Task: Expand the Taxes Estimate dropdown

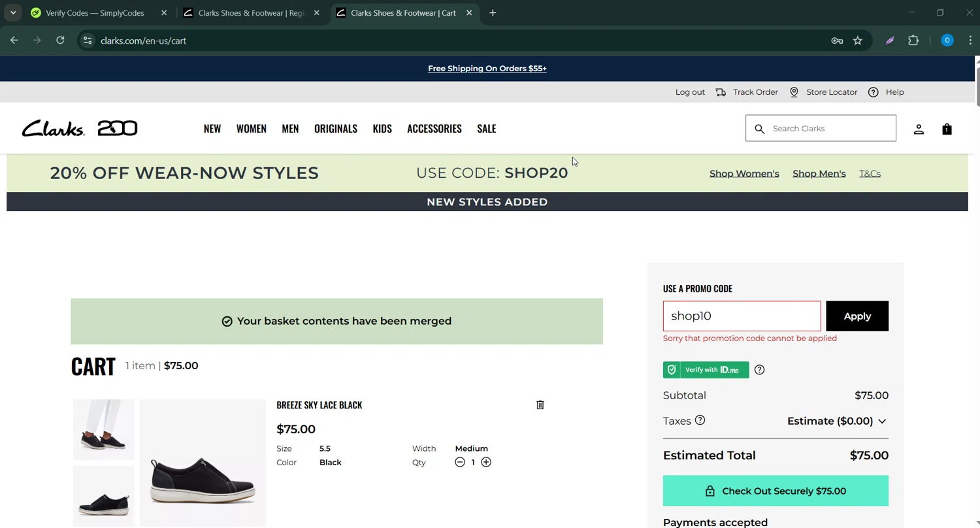Action: point(837,421)
